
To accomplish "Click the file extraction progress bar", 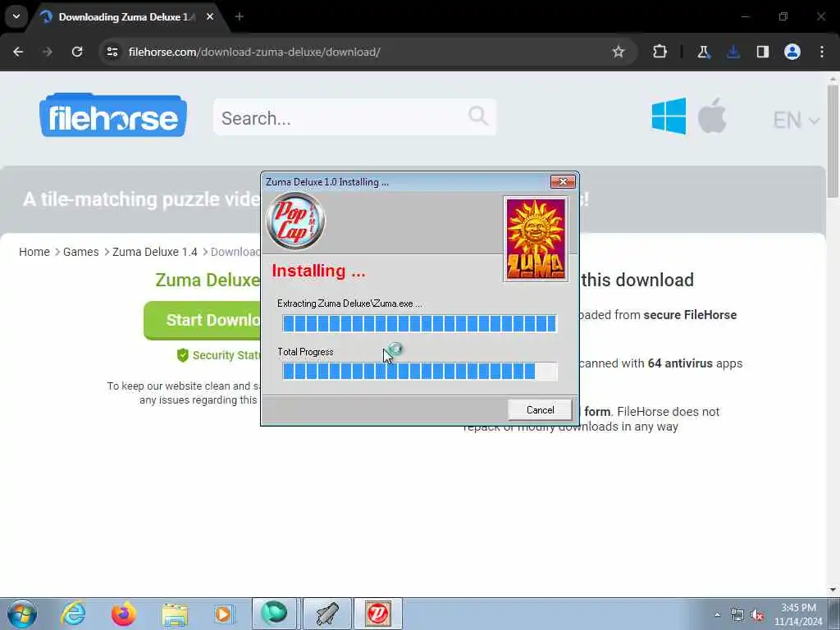I will (419, 323).
